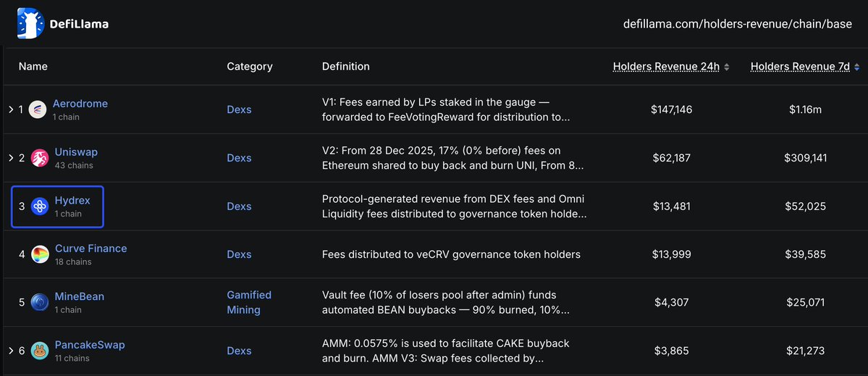Click the Aerodrome definition text about FeeVotingReward

[x=446, y=109]
